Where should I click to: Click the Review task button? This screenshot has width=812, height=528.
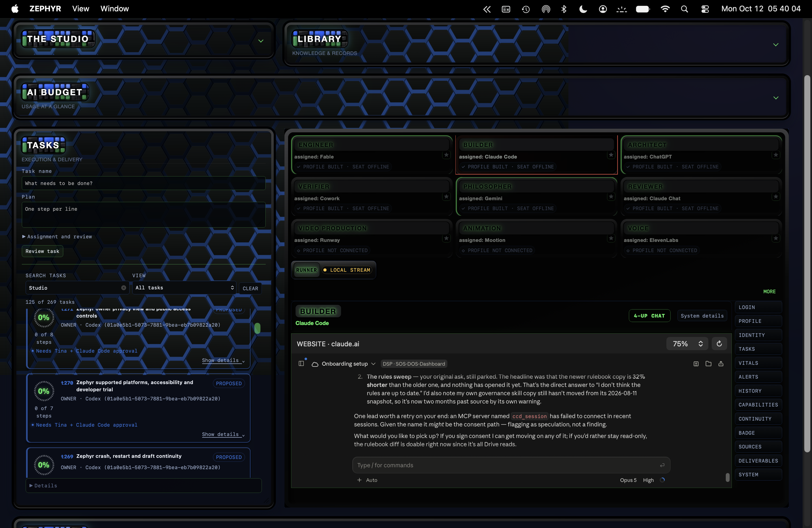click(x=42, y=251)
